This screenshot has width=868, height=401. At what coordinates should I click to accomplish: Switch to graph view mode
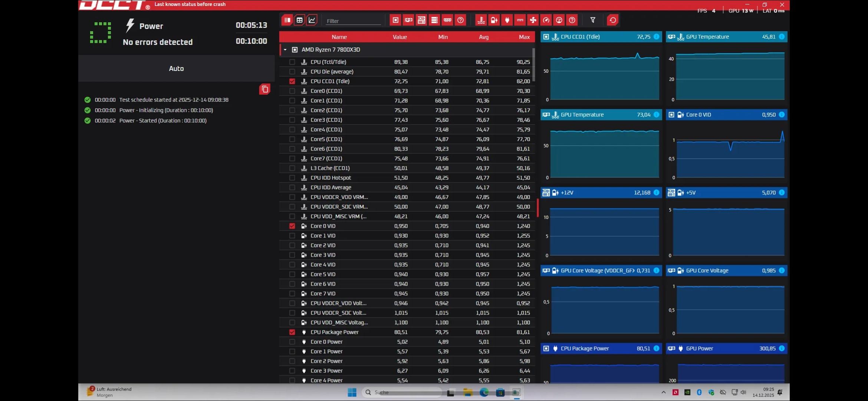tap(312, 20)
